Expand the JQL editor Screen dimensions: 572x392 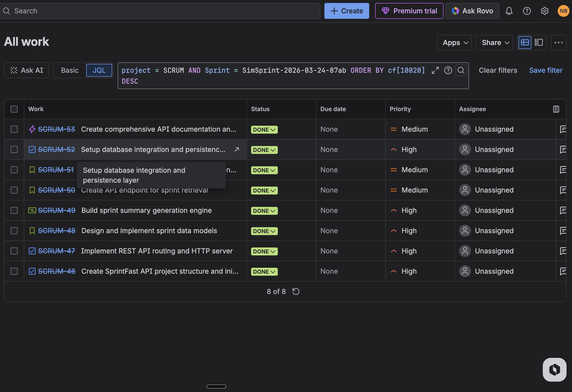click(x=435, y=70)
